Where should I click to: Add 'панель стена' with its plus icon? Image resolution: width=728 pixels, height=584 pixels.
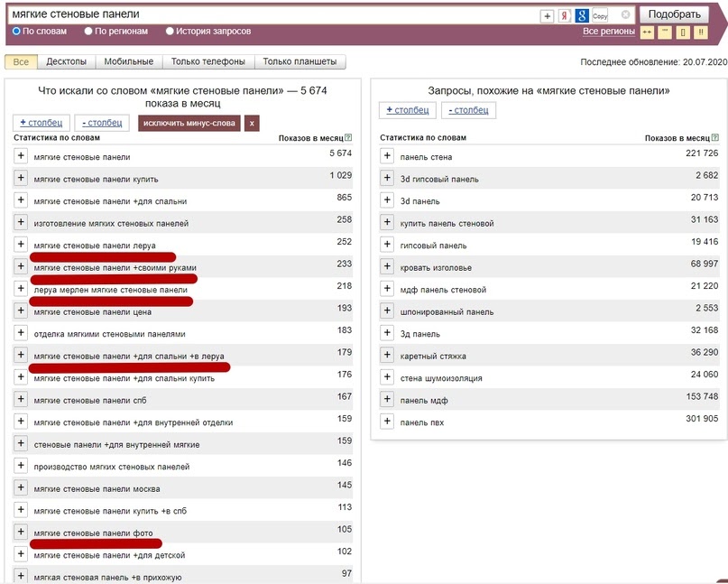[387, 155]
